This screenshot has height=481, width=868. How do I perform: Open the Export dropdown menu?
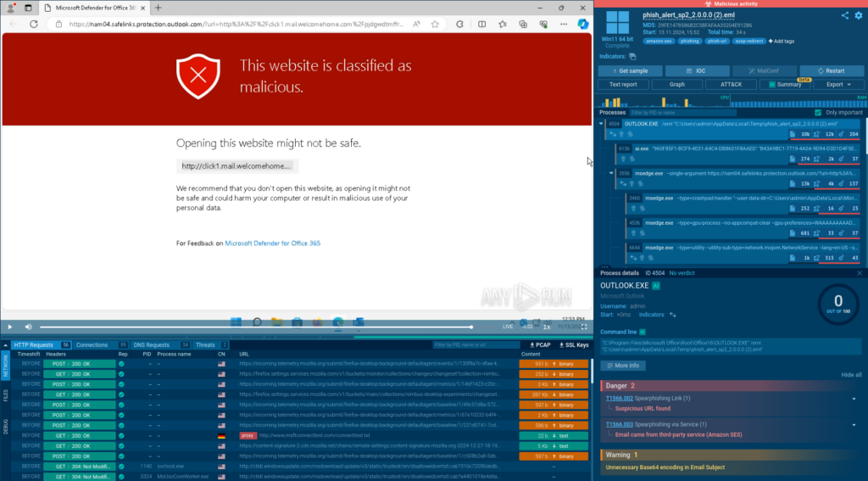[837, 84]
